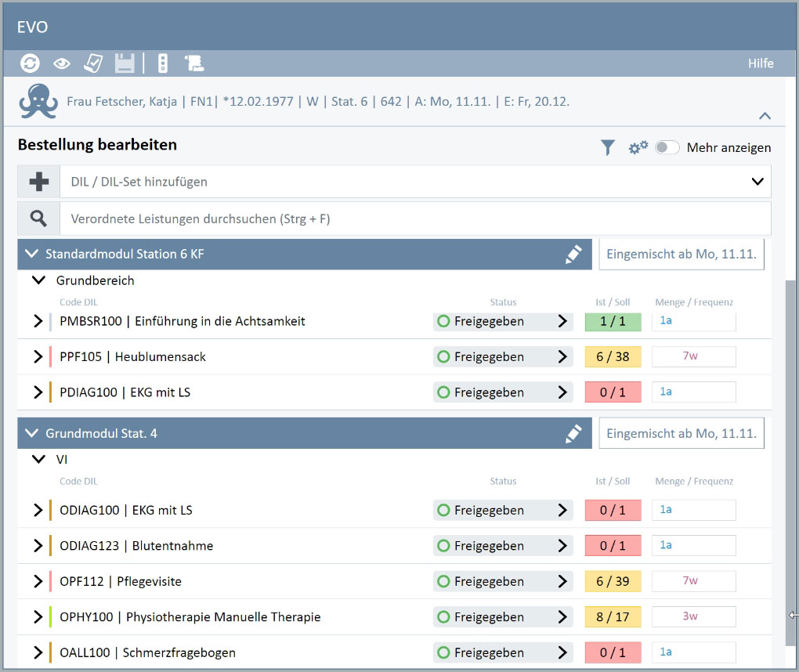Click the checkmark document icon in the toolbar

[93, 63]
